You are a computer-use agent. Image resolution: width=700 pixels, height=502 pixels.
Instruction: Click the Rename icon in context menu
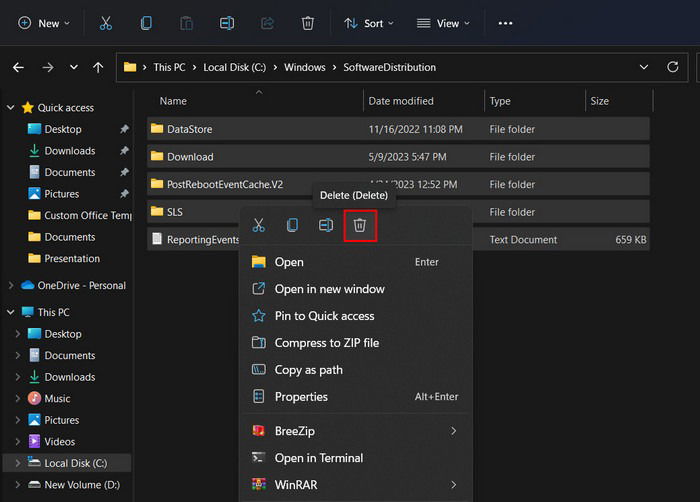click(x=326, y=225)
